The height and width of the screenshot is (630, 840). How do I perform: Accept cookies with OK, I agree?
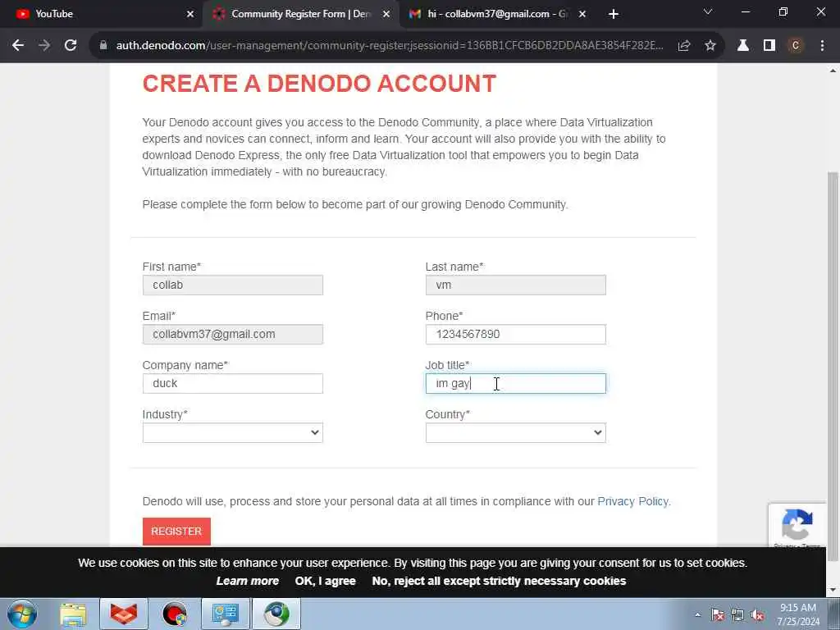coord(325,582)
